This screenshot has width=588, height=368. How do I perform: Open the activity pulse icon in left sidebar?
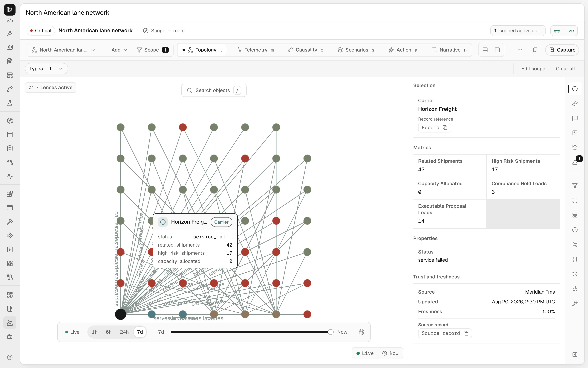point(10,176)
